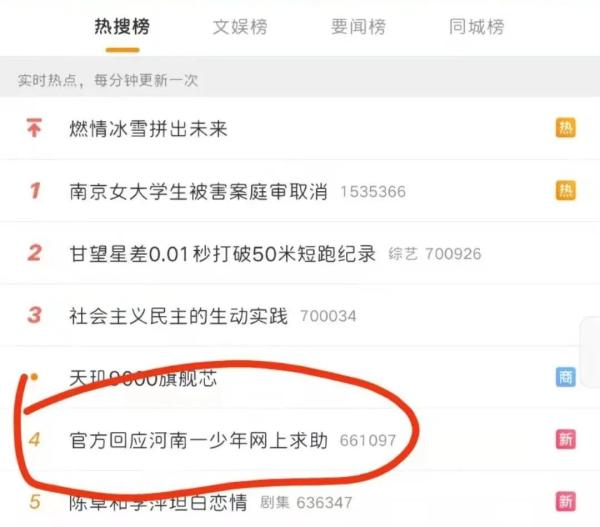Open 燃情冰雪拼出未来 pinned topic
This screenshot has width=600, height=527.
[x=148, y=128]
